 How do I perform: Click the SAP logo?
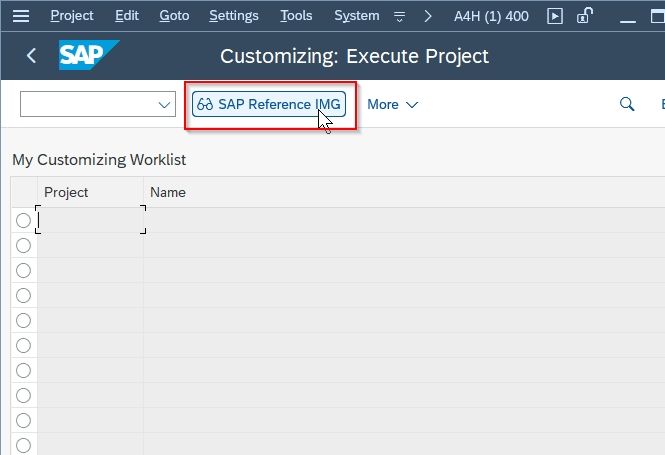[x=89, y=55]
